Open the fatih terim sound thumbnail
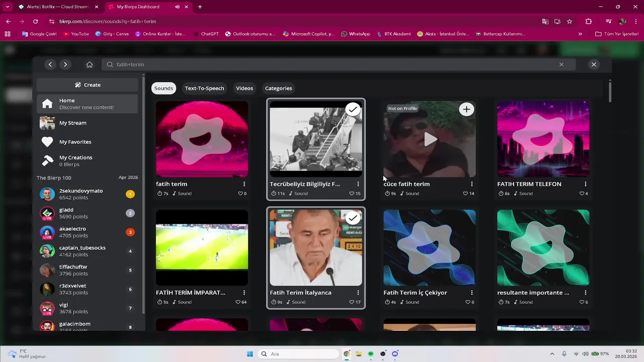 click(x=202, y=139)
